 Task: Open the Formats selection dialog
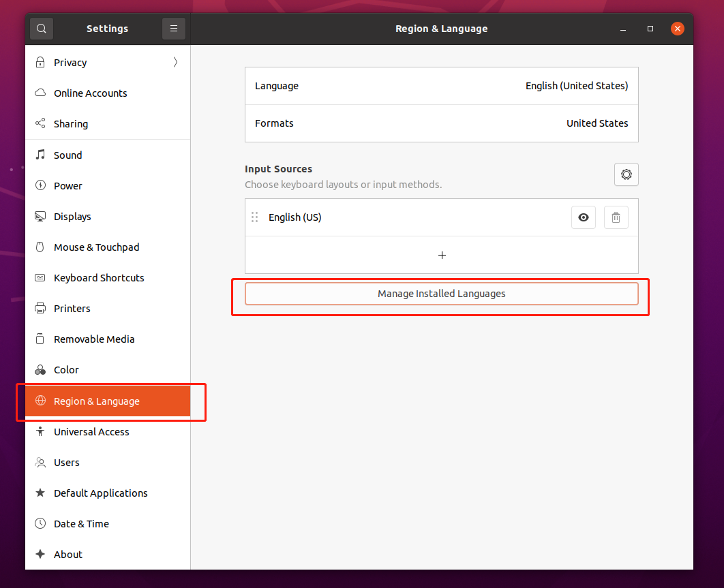tap(441, 123)
